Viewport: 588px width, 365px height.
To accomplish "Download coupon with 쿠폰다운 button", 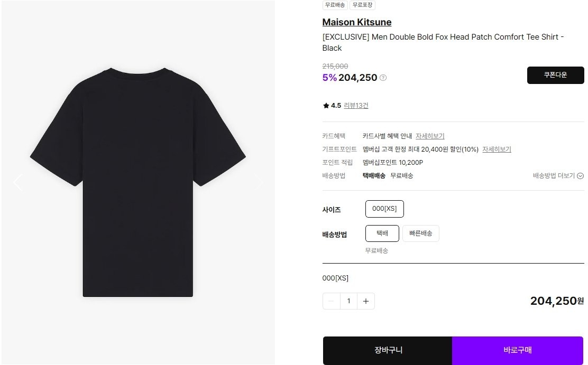I will click(x=555, y=75).
